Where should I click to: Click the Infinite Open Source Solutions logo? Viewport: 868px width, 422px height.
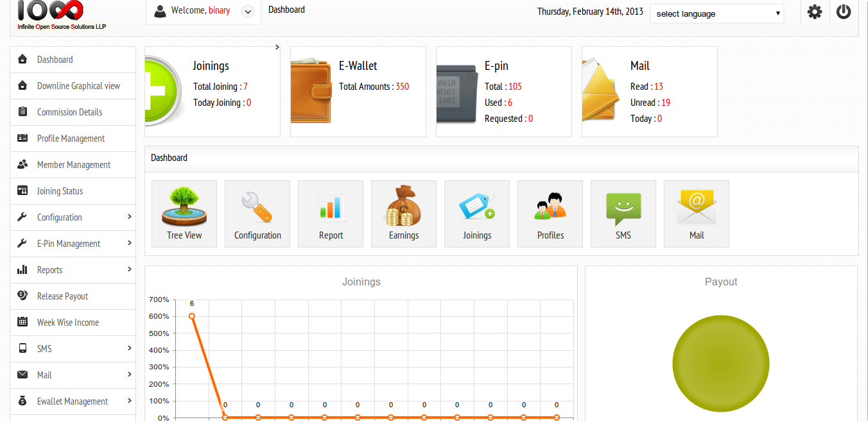click(x=62, y=14)
